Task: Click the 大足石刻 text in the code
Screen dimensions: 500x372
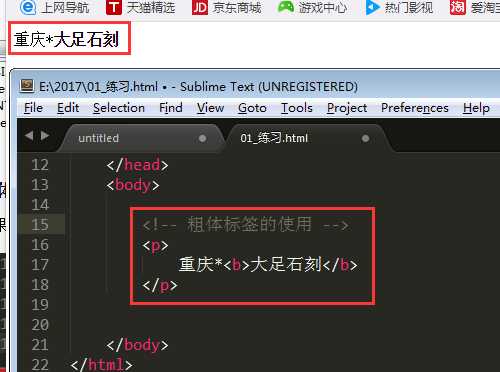Action: 286,264
